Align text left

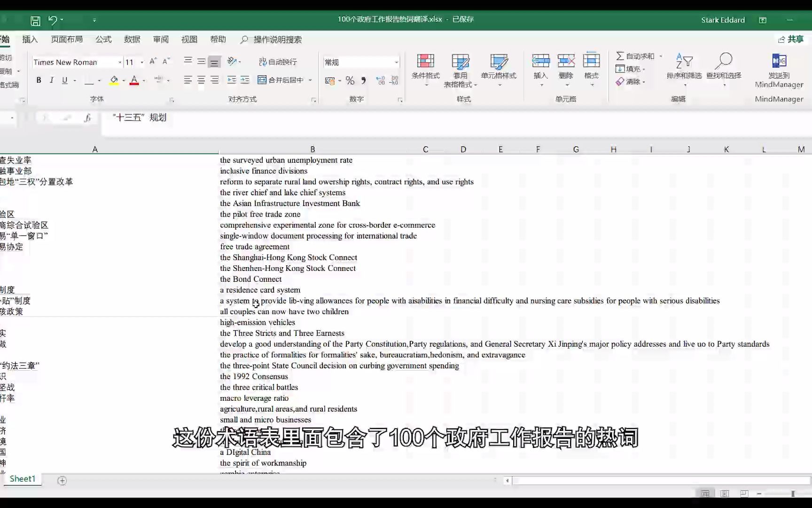tap(188, 80)
